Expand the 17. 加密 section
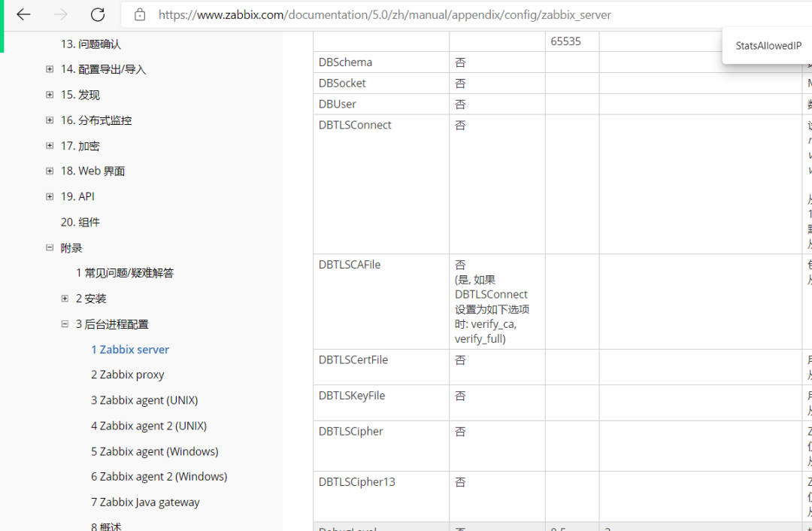The width and height of the screenshot is (812, 531). (x=50, y=146)
